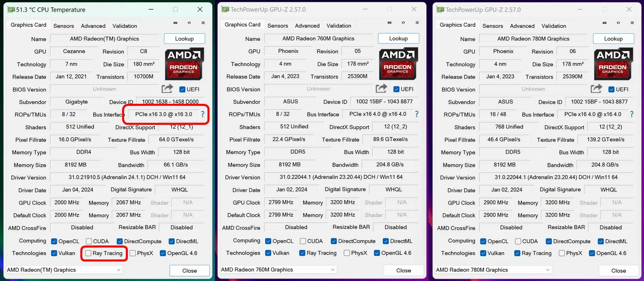Open the AMD Radeon 780M Graphics selector dropdown
This screenshot has width=644, height=281.
pyautogui.click(x=493, y=270)
